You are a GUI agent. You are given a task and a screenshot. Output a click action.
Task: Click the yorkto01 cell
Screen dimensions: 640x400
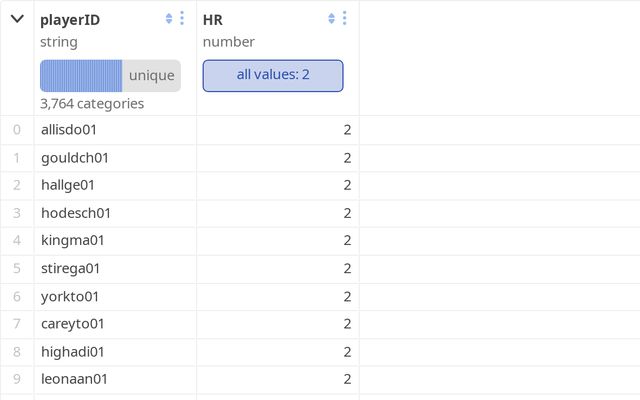[70, 297]
